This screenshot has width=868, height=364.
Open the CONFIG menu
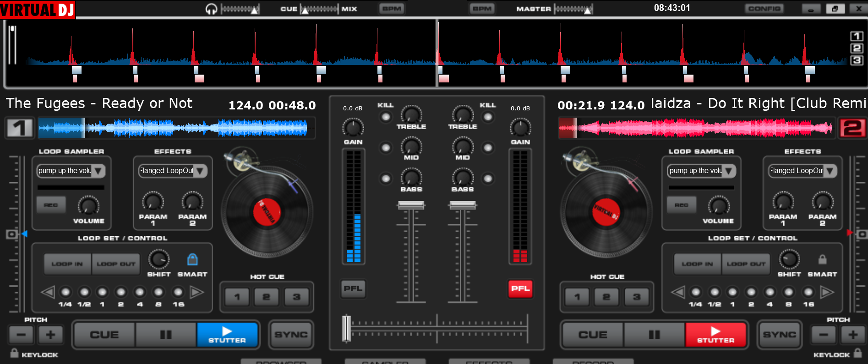[x=764, y=9]
